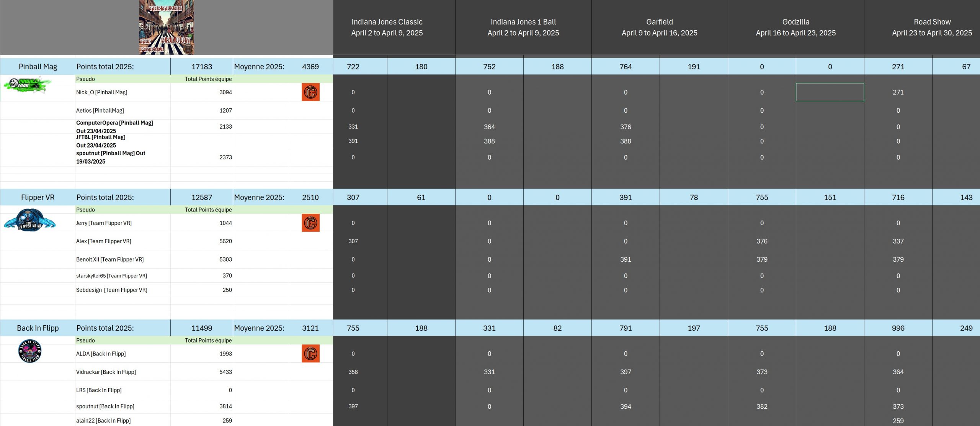Select Benoit XII's Garfield score 391

pyautogui.click(x=625, y=259)
